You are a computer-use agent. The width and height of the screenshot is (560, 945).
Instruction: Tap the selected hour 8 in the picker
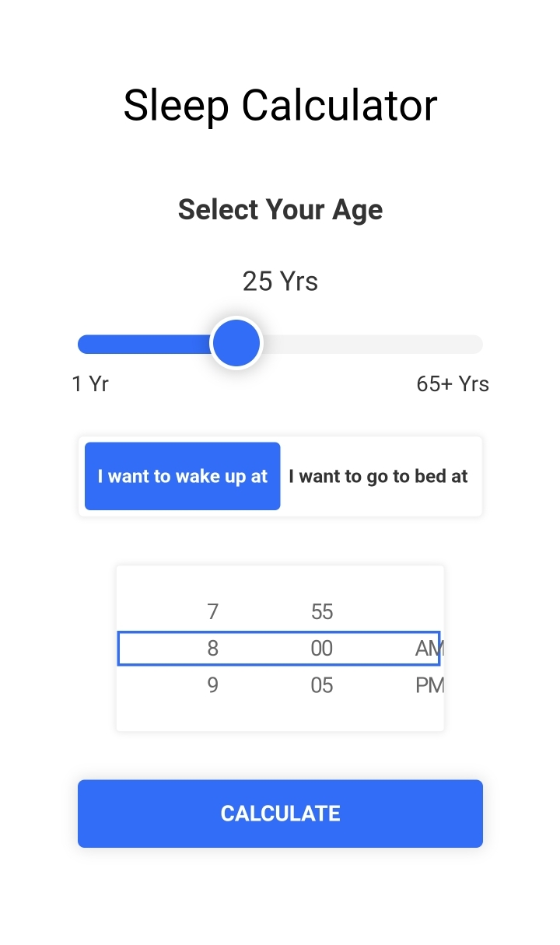point(212,649)
